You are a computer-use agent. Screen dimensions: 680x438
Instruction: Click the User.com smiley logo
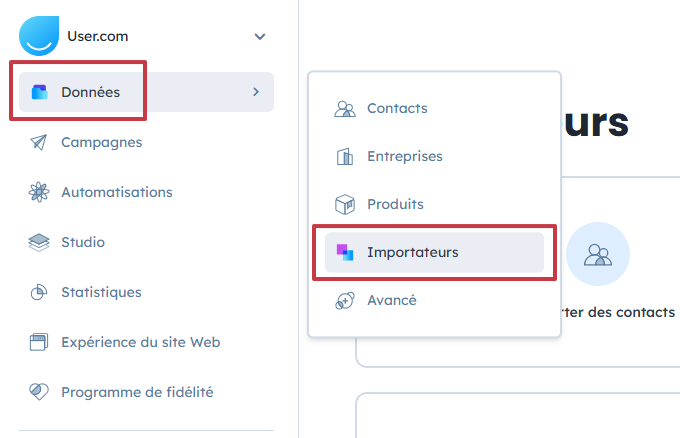39,36
